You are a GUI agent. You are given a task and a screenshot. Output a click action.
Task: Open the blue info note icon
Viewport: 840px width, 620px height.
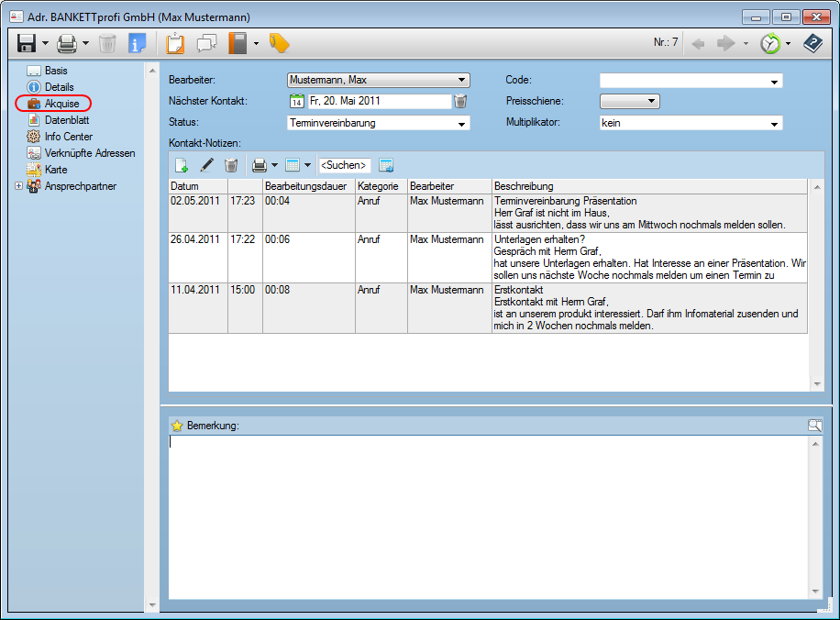tap(137, 43)
